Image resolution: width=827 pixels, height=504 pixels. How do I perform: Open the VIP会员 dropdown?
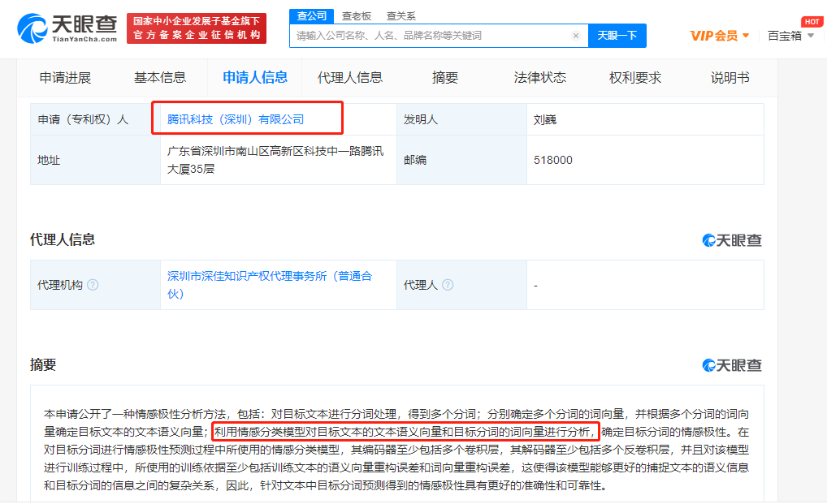pos(720,36)
